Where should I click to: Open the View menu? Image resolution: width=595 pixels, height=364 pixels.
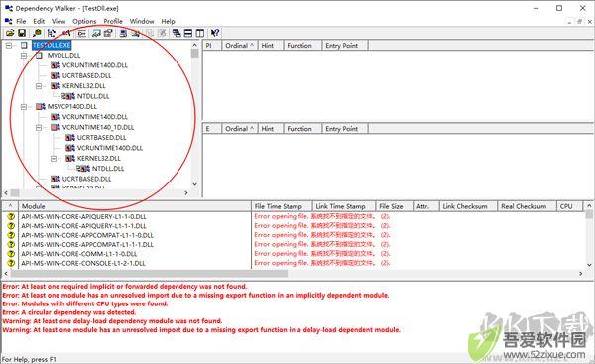59,21
